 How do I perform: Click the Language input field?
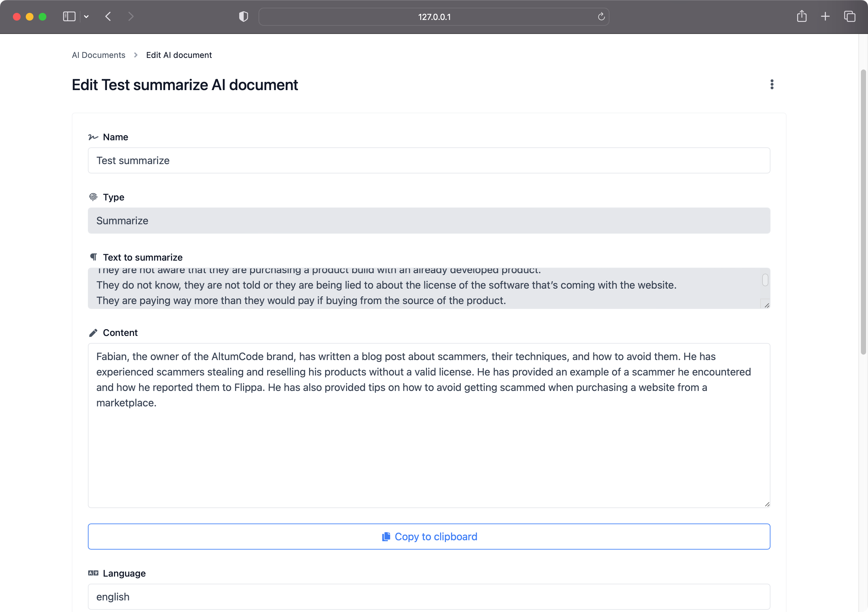pyautogui.click(x=429, y=597)
